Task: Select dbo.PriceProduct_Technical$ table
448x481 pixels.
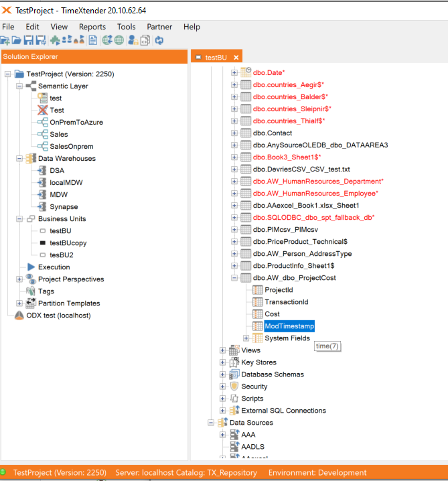Action: pyautogui.click(x=300, y=242)
